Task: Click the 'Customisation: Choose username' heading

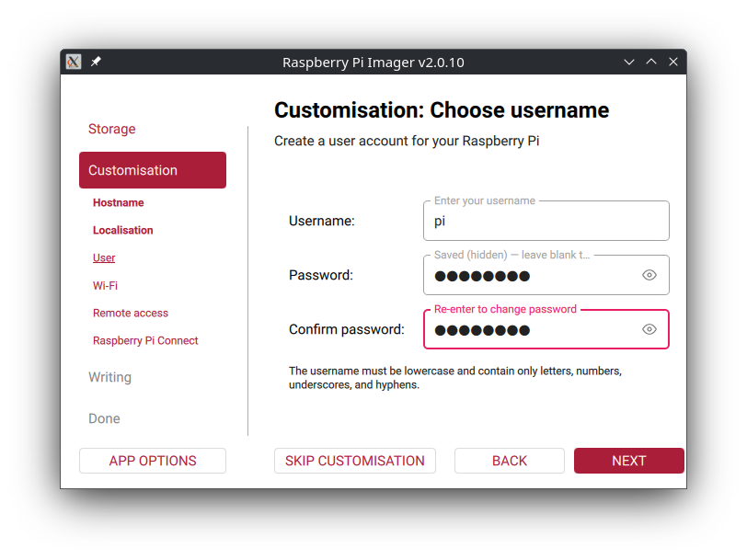Action: 442,110
